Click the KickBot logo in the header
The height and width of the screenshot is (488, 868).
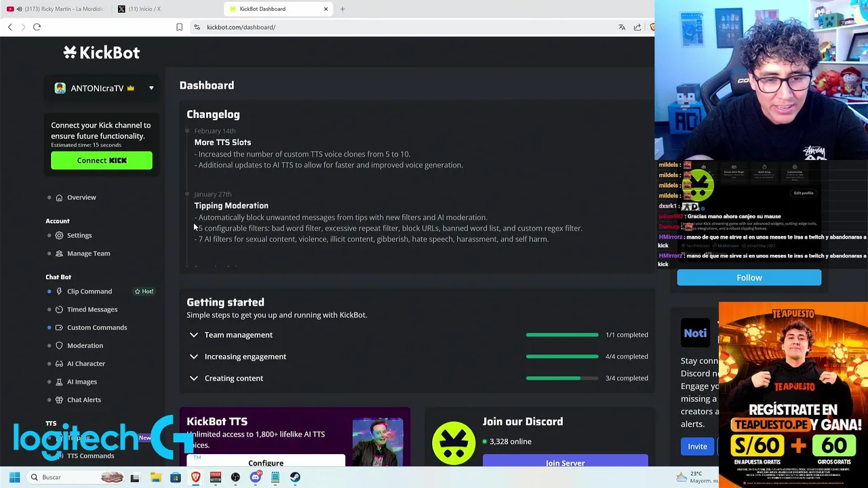click(x=102, y=52)
